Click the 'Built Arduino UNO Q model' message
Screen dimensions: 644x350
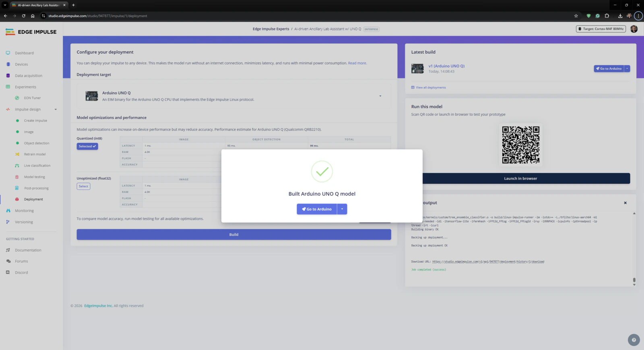(322, 194)
